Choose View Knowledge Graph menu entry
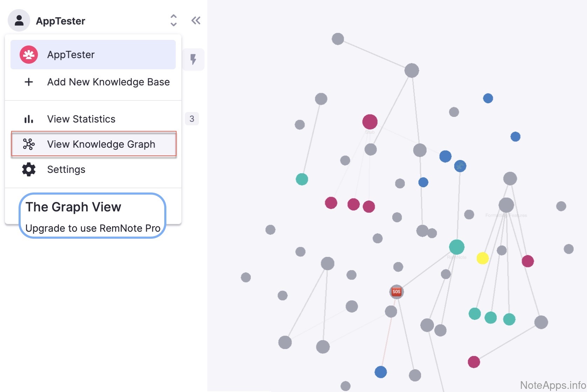 click(101, 144)
